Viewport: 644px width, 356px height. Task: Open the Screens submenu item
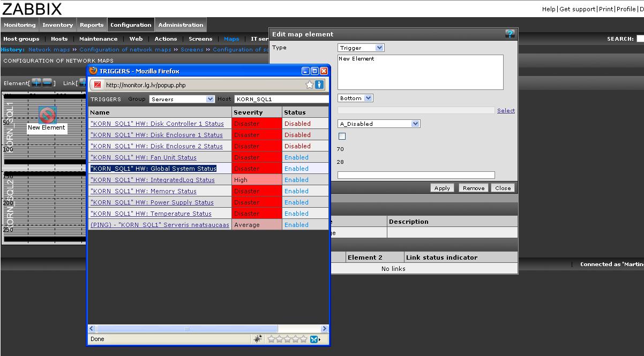tap(200, 39)
